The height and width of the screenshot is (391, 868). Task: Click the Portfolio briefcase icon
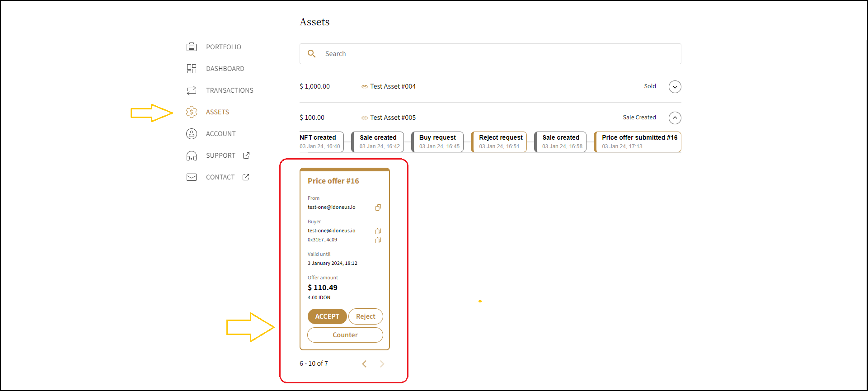coord(192,47)
